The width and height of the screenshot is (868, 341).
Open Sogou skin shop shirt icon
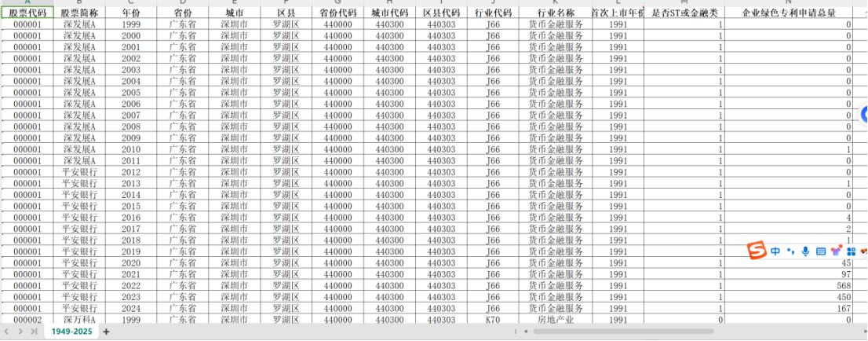coord(837,251)
